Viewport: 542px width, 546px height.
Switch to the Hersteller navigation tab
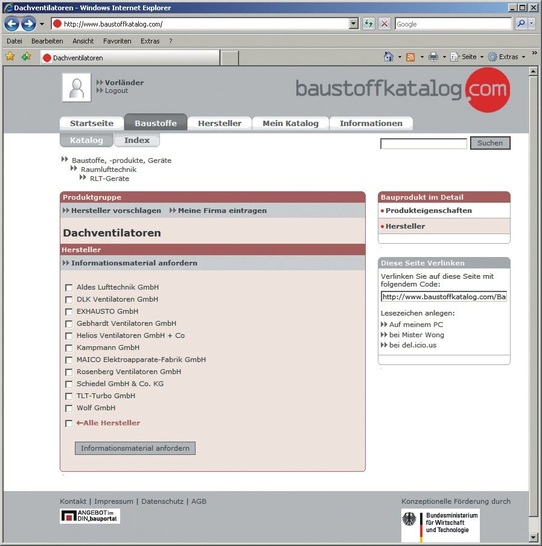pos(219,123)
